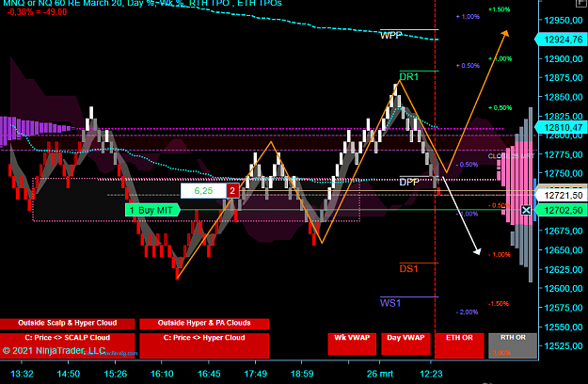Click the grey 'RTH OR' indicator box
Viewport: 588px width, 384px height.
[513, 345]
